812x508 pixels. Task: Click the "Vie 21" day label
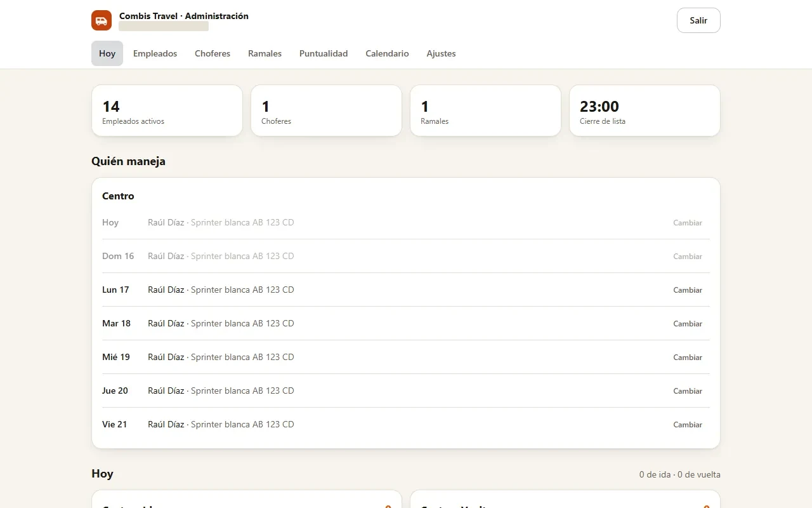click(x=114, y=424)
